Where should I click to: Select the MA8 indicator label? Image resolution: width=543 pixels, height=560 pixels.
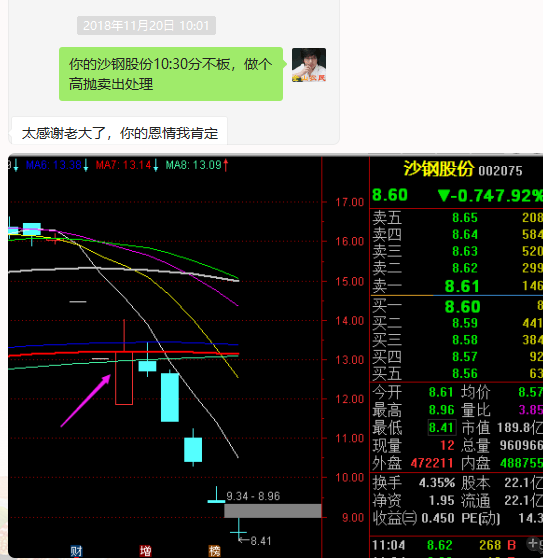coord(193,165)
